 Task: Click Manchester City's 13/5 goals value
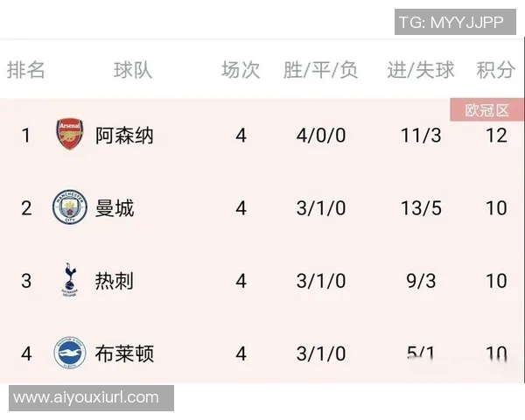point(423,208)
